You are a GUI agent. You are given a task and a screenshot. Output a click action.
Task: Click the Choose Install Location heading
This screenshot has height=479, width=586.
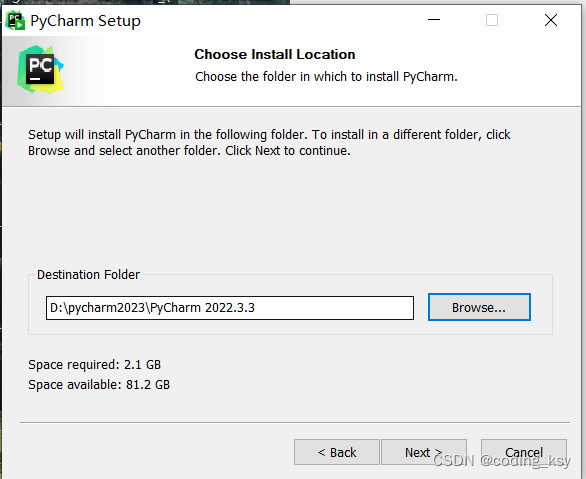tap(275, 55)
